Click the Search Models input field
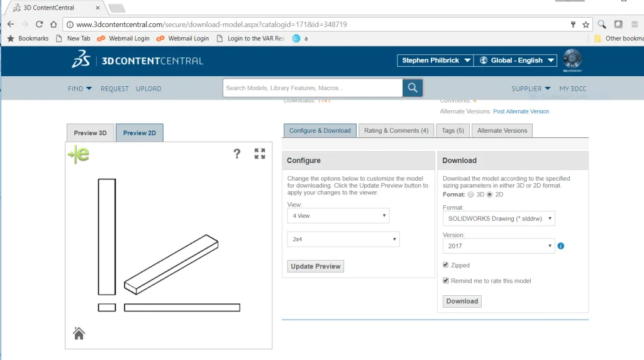This screenshot has height=360, width=644. 313,88
